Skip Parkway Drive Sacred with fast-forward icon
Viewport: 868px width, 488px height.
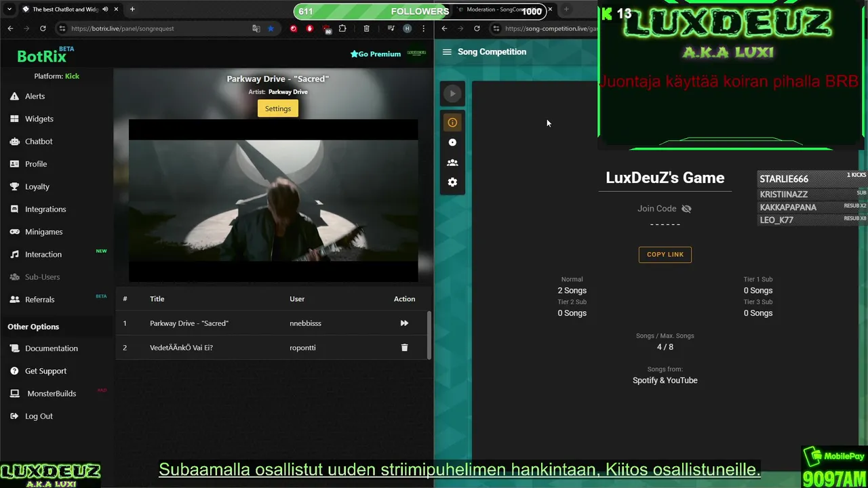404,323
